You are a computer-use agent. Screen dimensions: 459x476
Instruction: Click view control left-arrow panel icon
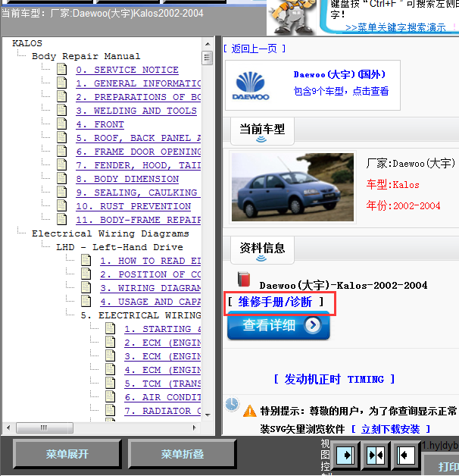[x=405, y=455]
